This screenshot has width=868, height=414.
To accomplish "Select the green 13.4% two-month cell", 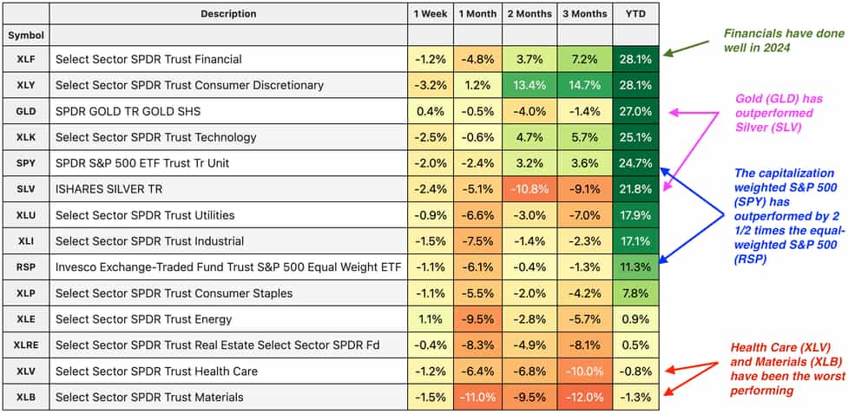I will click(x=532, y=85).
